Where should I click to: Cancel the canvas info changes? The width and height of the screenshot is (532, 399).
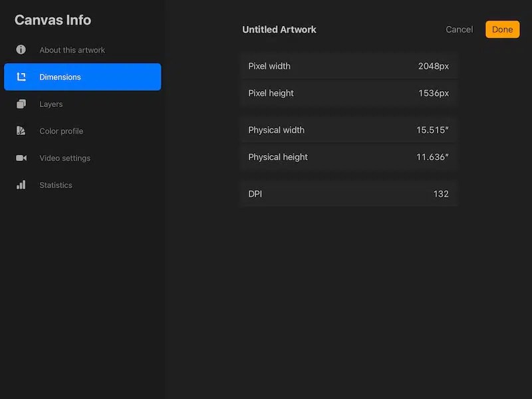coord(459,29)
